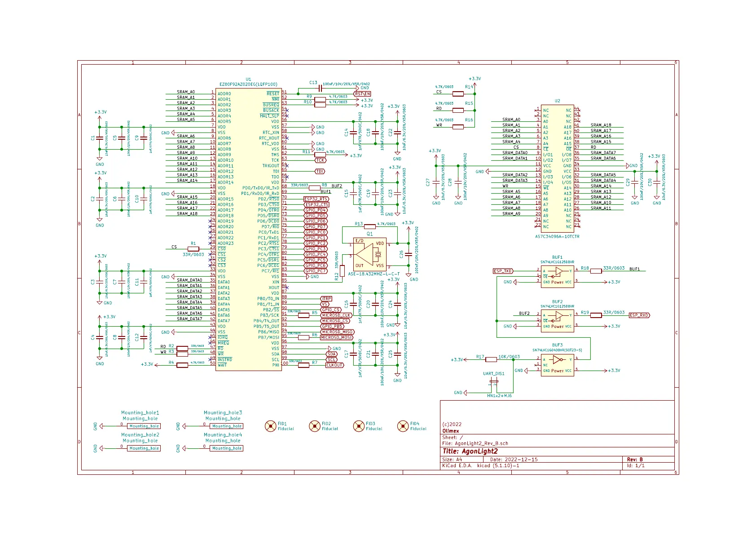Click the Mounting_hole1 pad symbol
This screenshot has width=756, height=535.
coord(144,426)
